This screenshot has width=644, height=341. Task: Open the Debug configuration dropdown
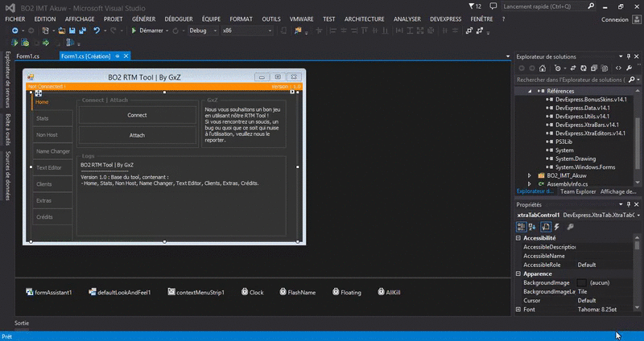203,31
